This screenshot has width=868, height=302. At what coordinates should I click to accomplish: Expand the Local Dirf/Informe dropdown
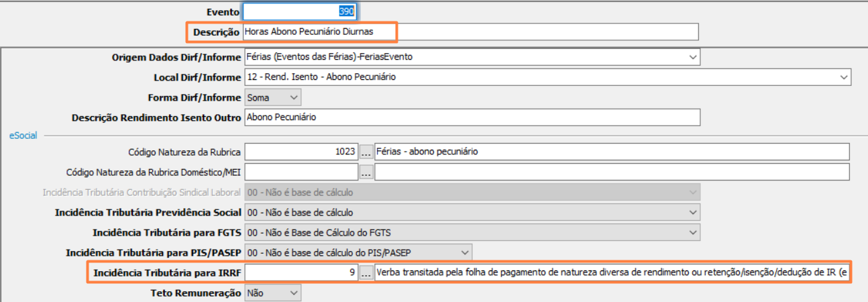(844, 77)
